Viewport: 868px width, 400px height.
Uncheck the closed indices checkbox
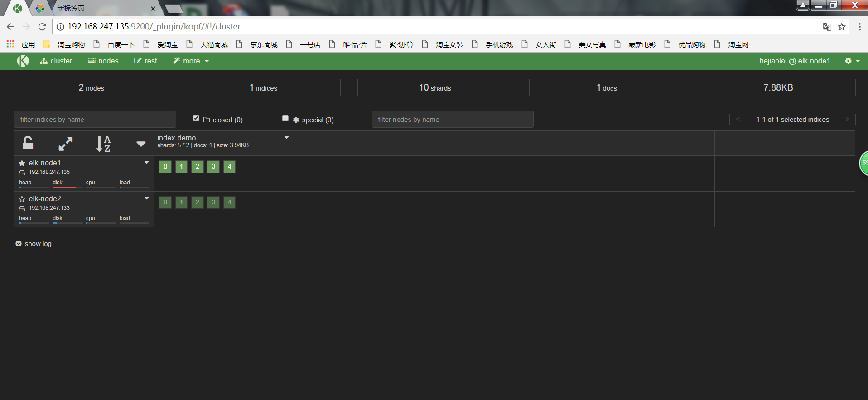click(x=196, y=119)
